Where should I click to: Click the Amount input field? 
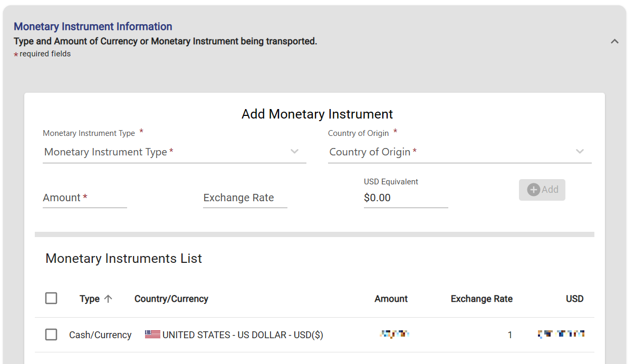click(x=84, y=198)
